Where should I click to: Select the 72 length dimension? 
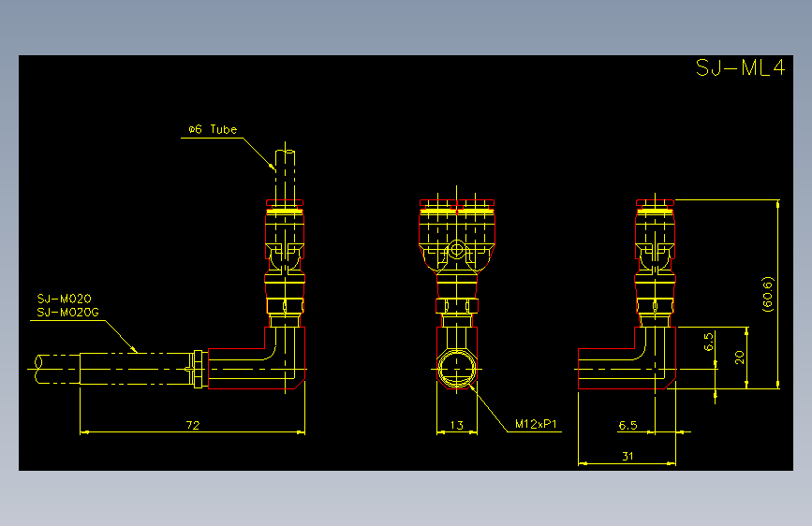(x=193, y=425)
